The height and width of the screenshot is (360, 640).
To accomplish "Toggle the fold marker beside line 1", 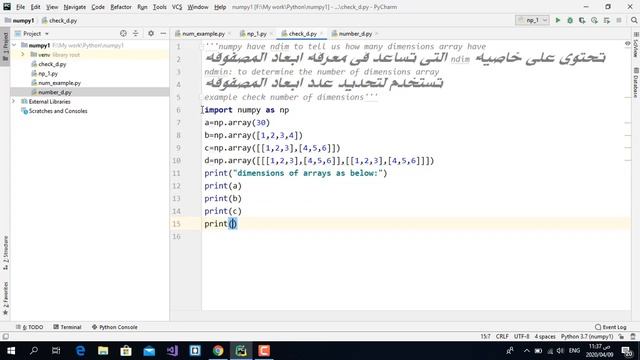I will [x=201, y=47].
